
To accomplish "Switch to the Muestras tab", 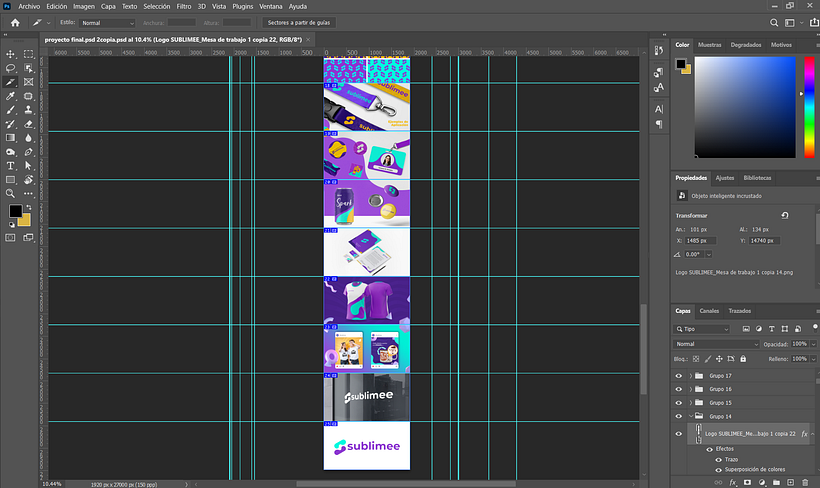I will coord(710,45).
